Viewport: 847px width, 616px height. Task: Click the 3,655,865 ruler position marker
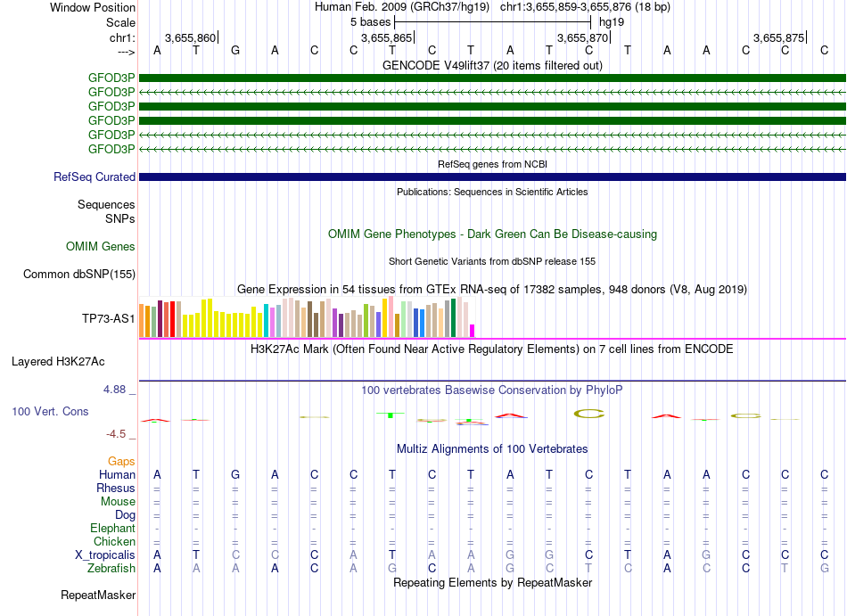tap(386, 37)
